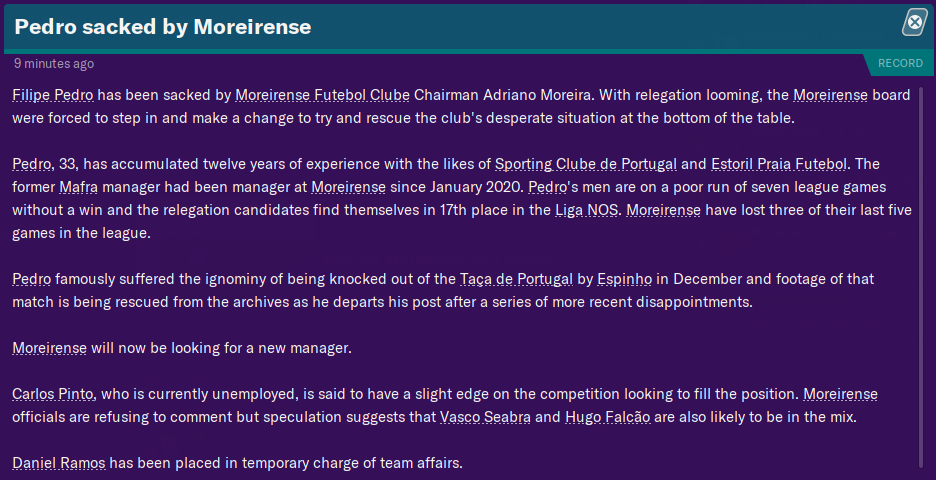Open the Sporting Clube de Portugal link

point(586,164)
